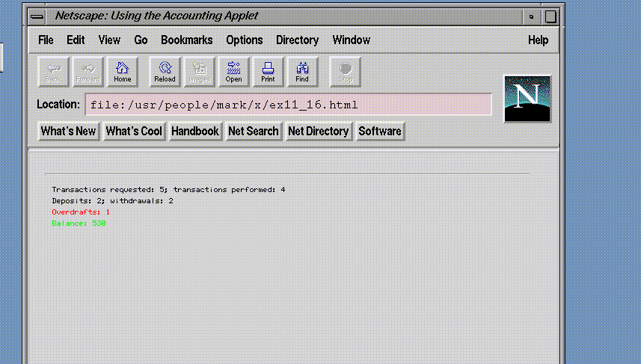Open the View menu
Viewport: 641px width, 364px height.
tap(109, 40)
